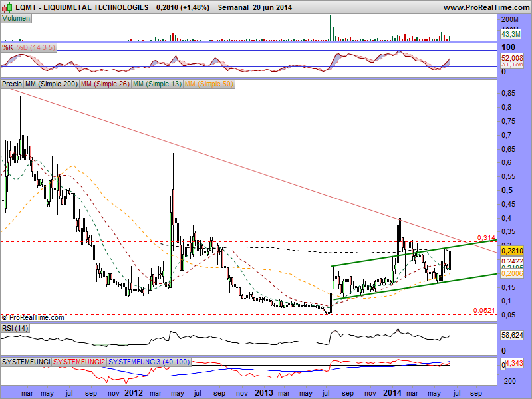Select the MM (Simple 200) moving average label
This screenshot has height=399, width=532.
tap(52, 84)
